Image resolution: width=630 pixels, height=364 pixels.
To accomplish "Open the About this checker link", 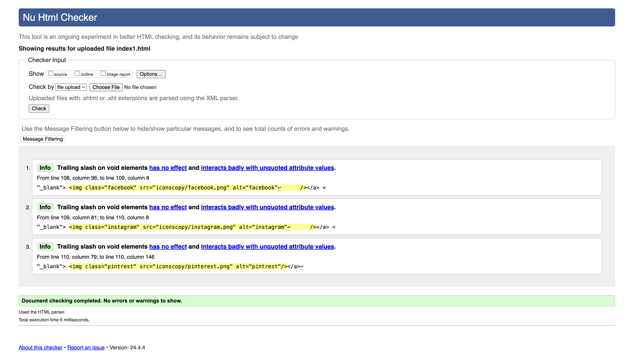I will (41, 347).
